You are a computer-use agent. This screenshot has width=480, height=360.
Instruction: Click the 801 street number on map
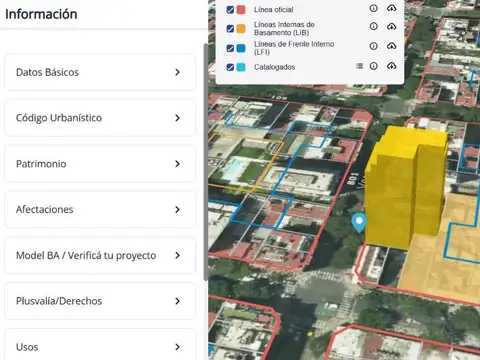point(353,179)
